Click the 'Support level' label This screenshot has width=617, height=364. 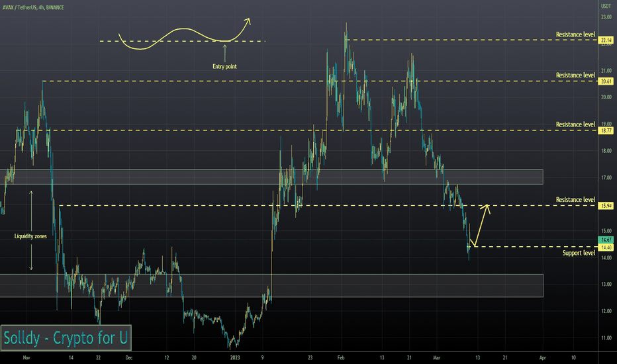[x=579, y=253]
